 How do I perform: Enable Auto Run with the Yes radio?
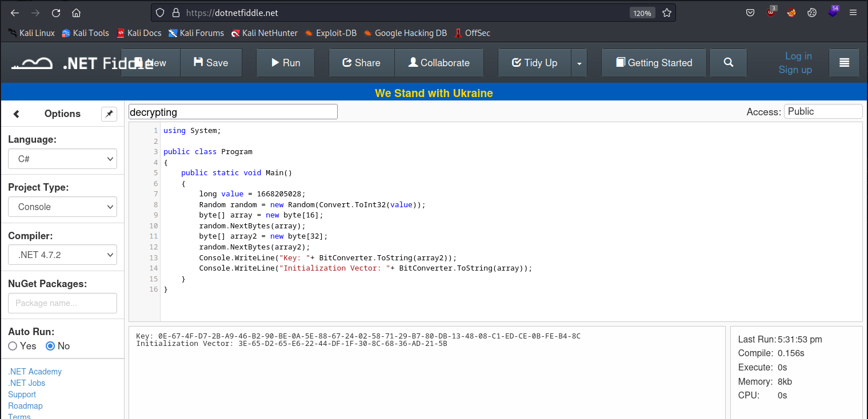(x=12, y=346)
